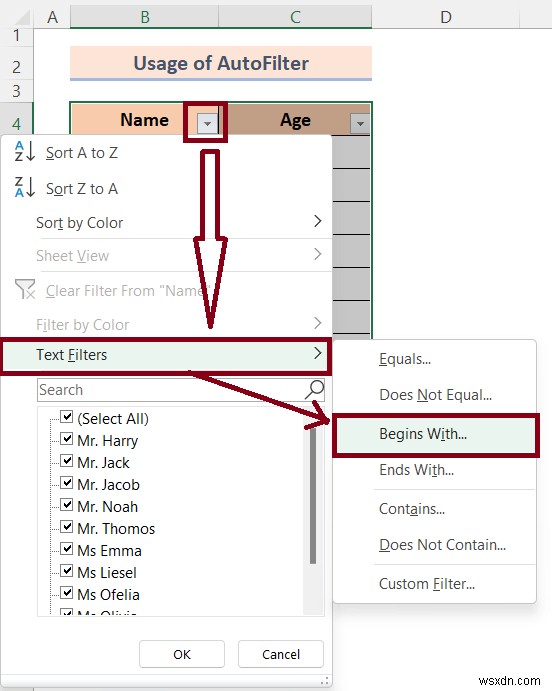This screenshot has width=552, height=691.
Task: Click into the Search input field
Action: [171, 390]
